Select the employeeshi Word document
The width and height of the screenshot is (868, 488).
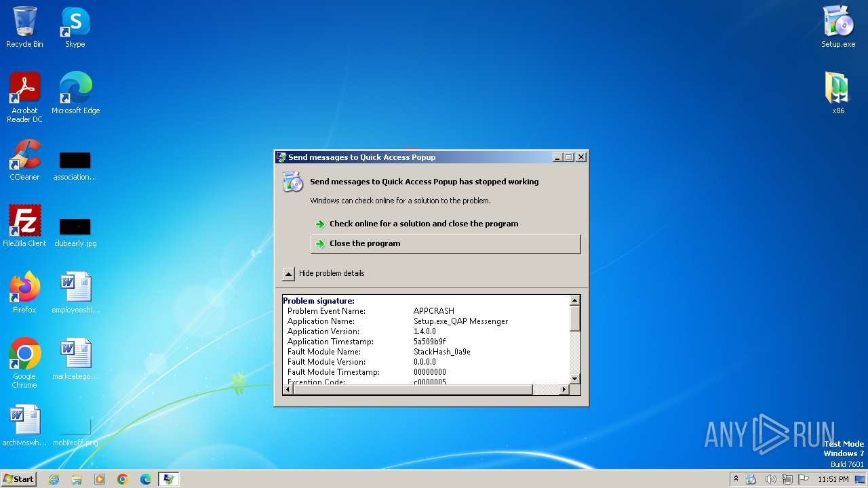click(x=75, y=293)
